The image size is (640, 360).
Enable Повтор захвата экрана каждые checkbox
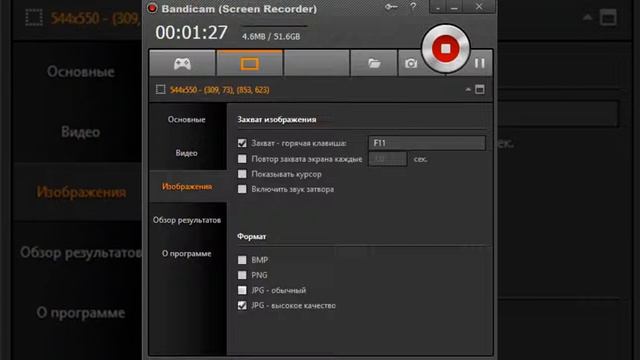pos(242,159)
